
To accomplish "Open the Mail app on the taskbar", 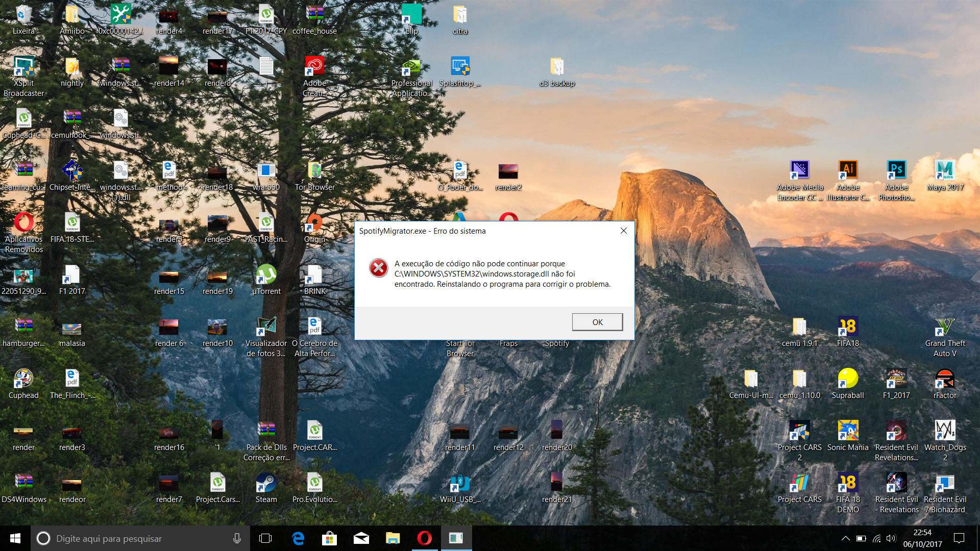I will tap(361, 538).
